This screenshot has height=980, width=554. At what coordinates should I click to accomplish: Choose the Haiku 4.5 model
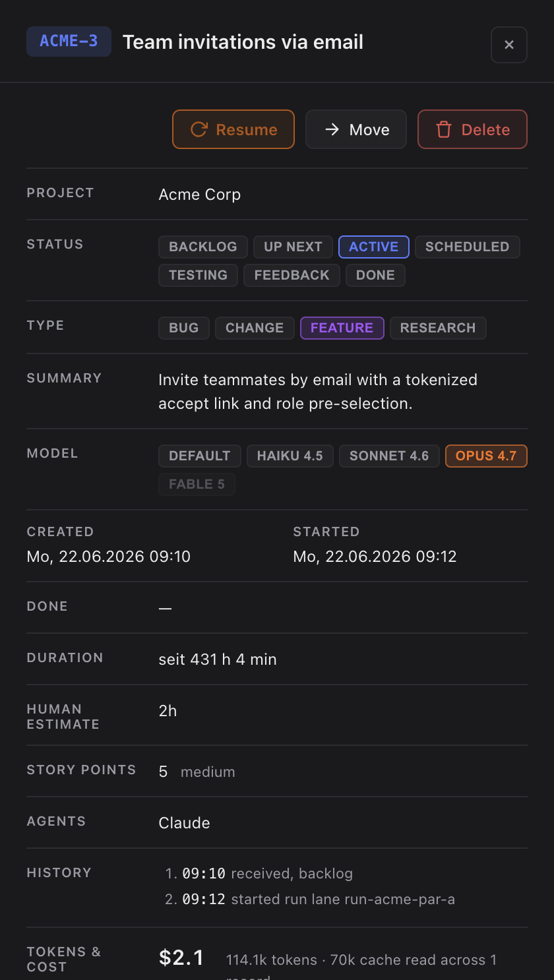pos(290,456)
